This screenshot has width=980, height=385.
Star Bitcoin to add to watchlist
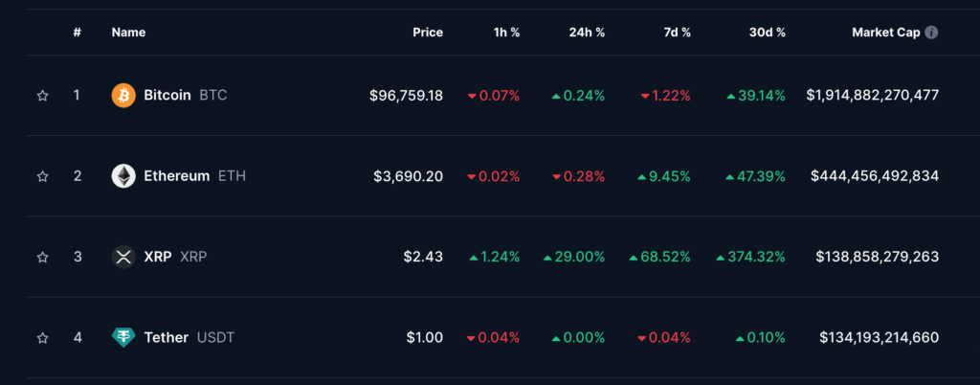(42, 96)
